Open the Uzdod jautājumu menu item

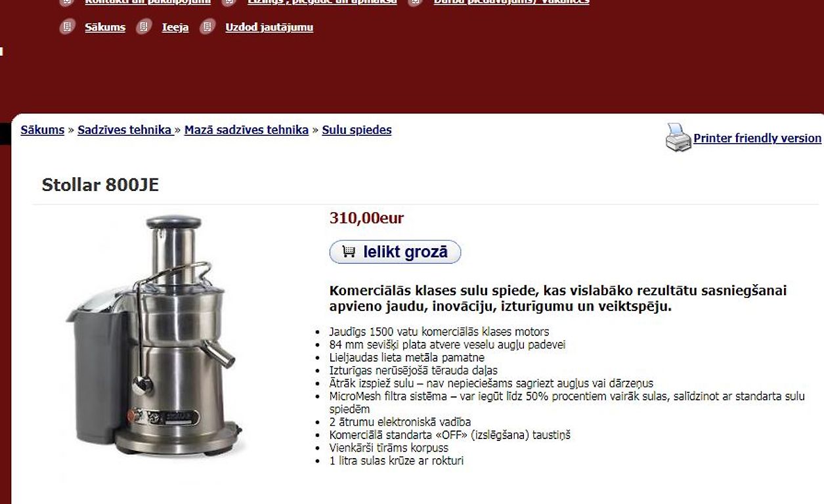point(269,28)
